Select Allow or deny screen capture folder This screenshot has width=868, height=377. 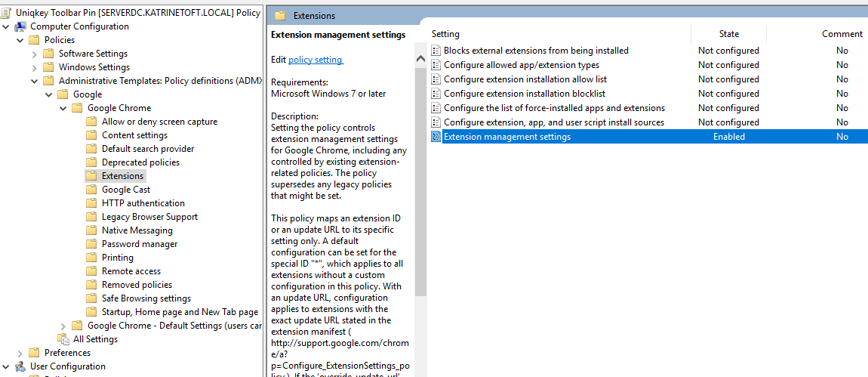coord(159,122)
